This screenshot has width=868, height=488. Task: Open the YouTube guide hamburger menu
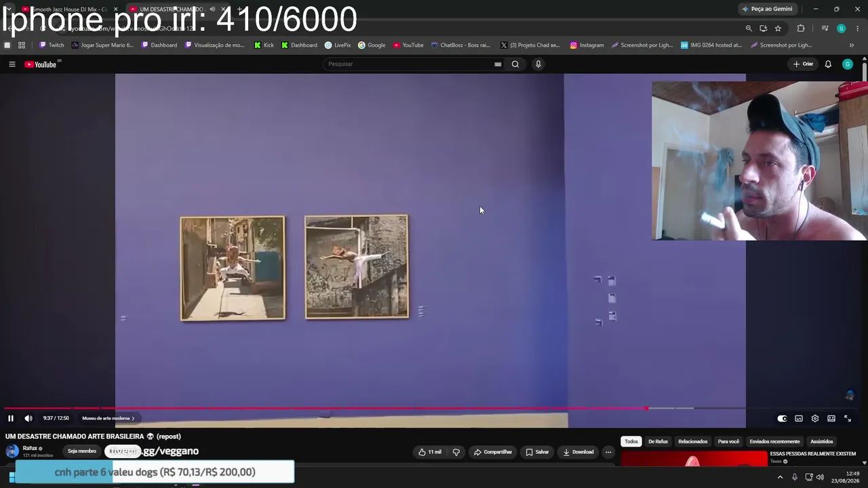[x=12, y=64]
